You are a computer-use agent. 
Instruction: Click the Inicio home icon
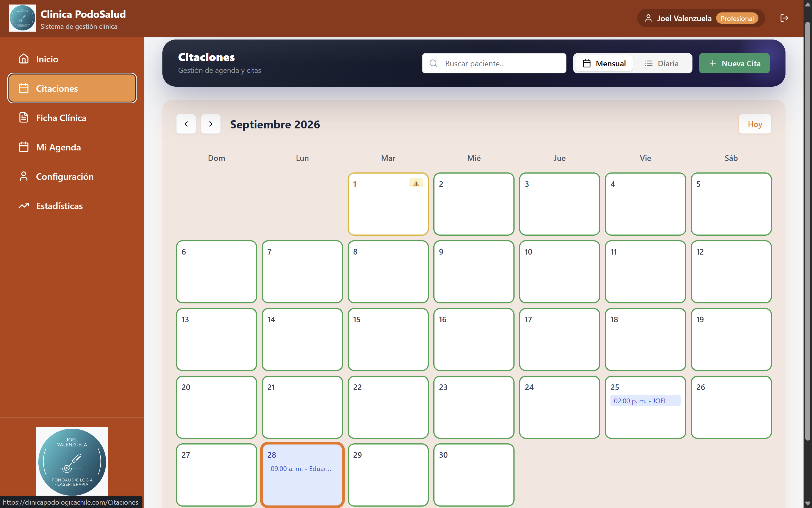pos(23,59)
